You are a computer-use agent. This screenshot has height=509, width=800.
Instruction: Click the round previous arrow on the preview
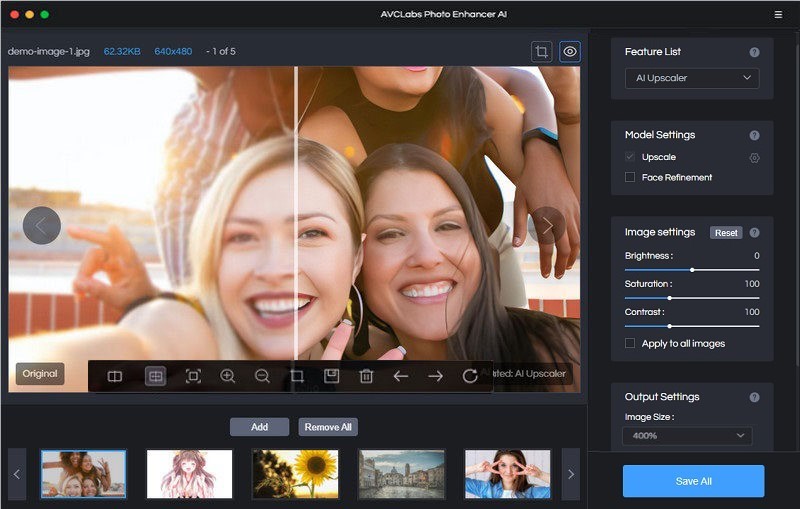[42, 225]
